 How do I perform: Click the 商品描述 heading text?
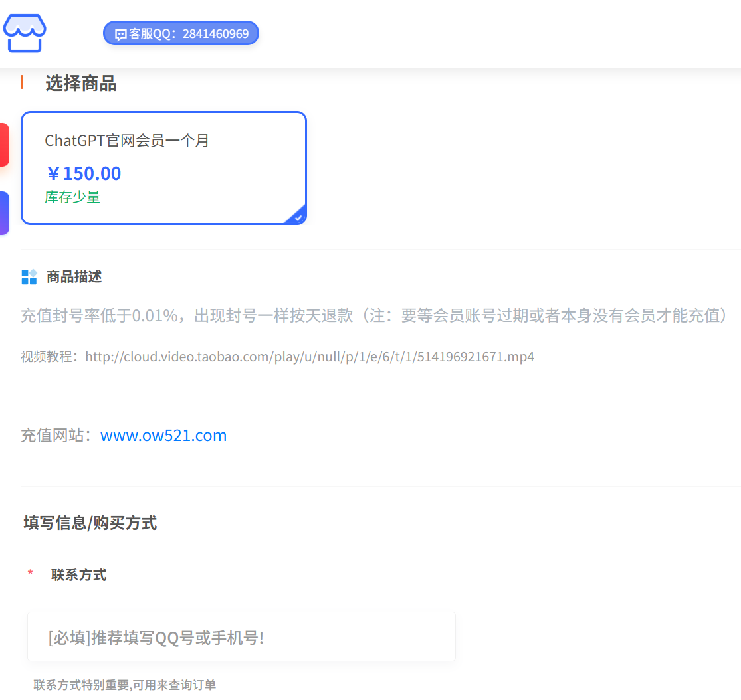point(74,277)
